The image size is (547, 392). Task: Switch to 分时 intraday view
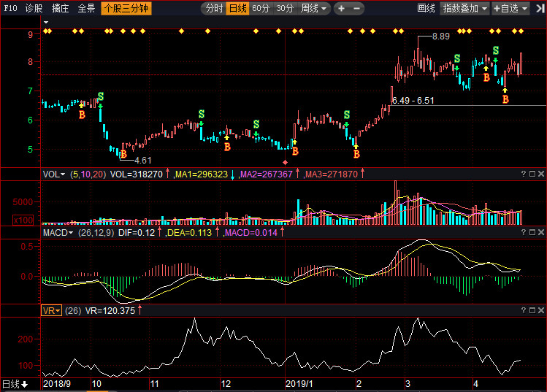214,8
